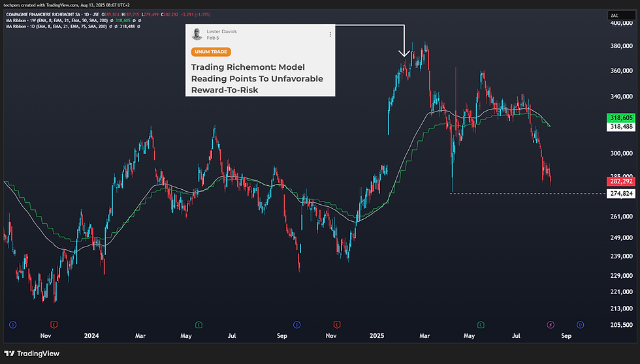Click 249,000 on the price axis
Viewport: 640px width, 364px height.
point(621,237)
